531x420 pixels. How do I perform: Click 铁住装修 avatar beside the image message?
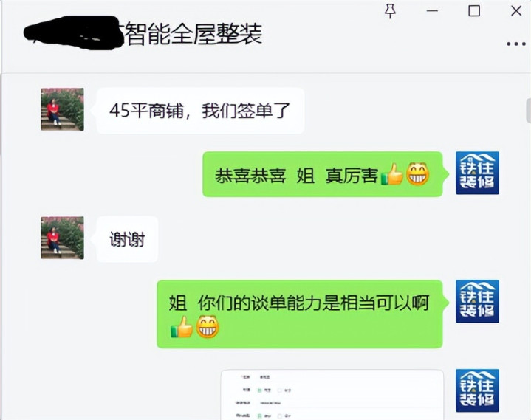(x=477, y=390)
